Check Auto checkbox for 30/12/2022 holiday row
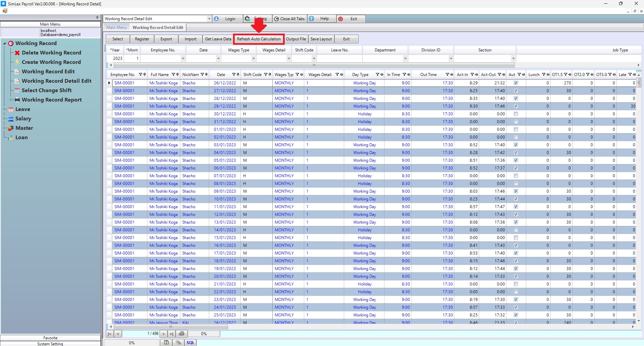Image resolution: width=644 pixels, height=346 pixels. click(516, 114)
